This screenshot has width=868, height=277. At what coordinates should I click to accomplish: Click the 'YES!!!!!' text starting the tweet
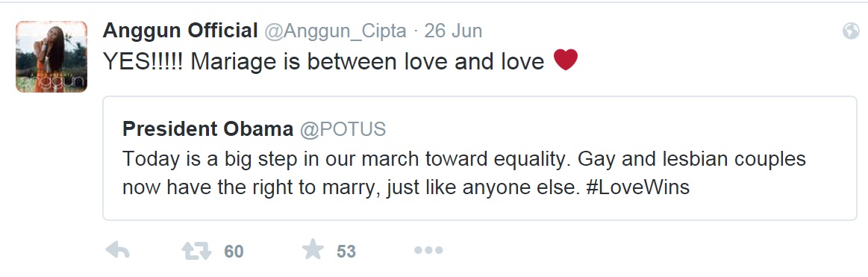pyautogui.click(x=143, y=61)
